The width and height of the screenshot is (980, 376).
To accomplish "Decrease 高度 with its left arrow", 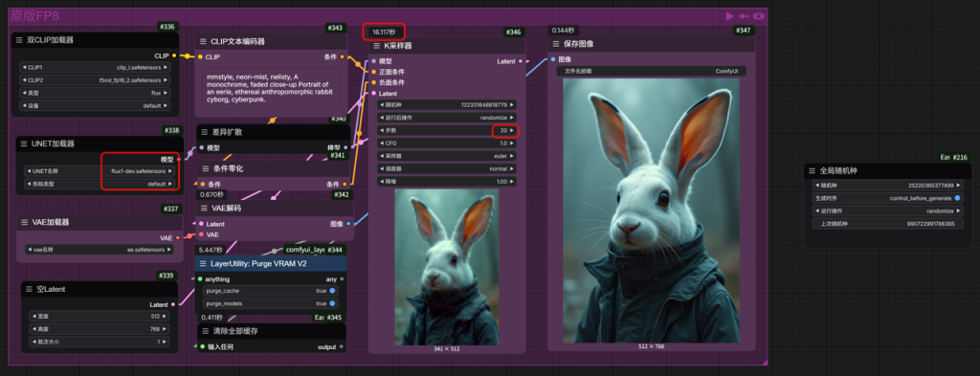I will tap(33, 329).
